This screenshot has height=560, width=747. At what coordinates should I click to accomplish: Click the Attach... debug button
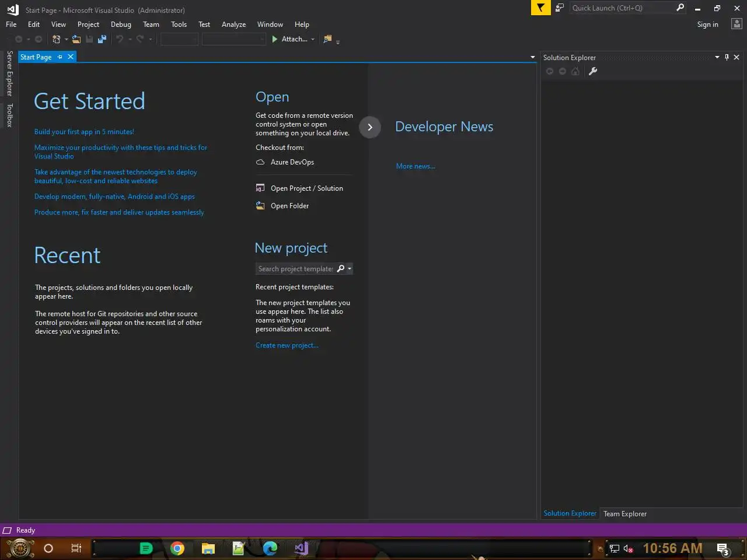tap(290, 39)
